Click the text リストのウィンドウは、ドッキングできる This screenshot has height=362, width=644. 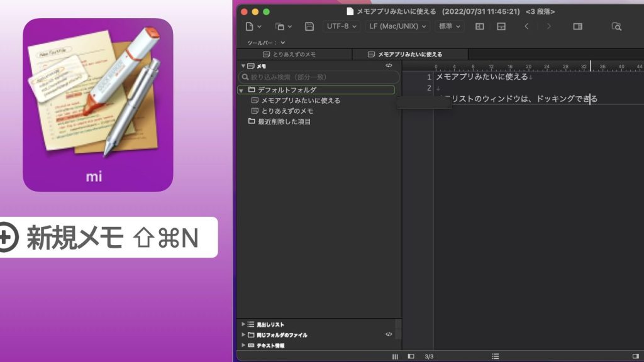click(524, 99)
